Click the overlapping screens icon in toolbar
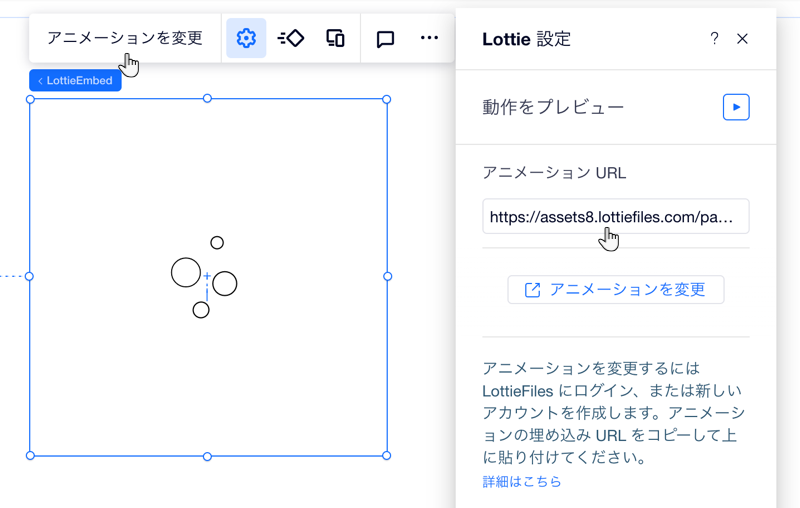Viewport: 800px width, 508px height. pos(335,38)
